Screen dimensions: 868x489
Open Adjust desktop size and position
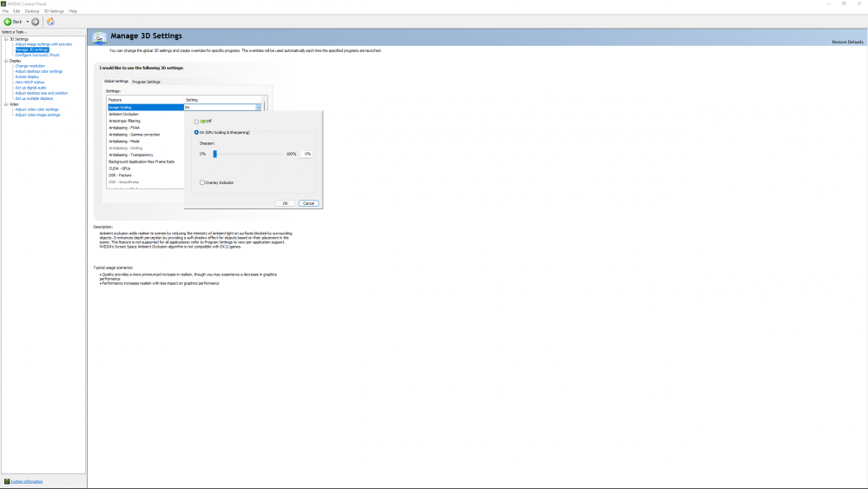coord(41,93)
